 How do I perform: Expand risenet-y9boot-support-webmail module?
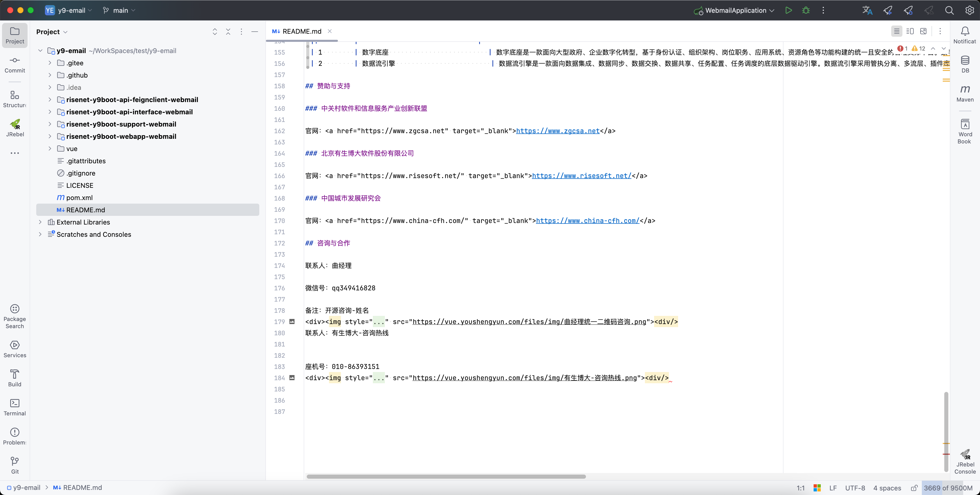(x=50, y=124)
